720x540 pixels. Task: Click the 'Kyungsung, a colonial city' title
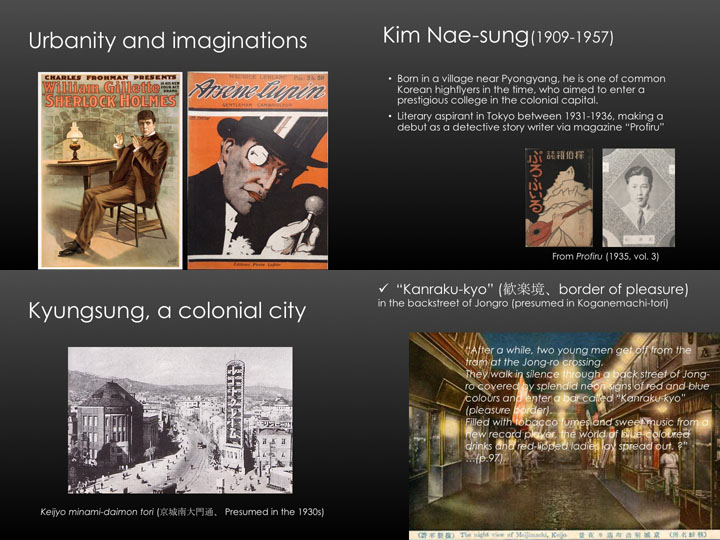click(167, 311)
